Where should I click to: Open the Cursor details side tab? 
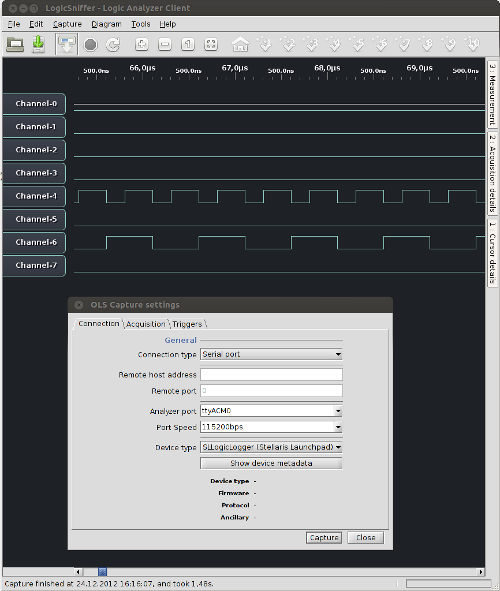pyautogui.click(x=492, y=253)
